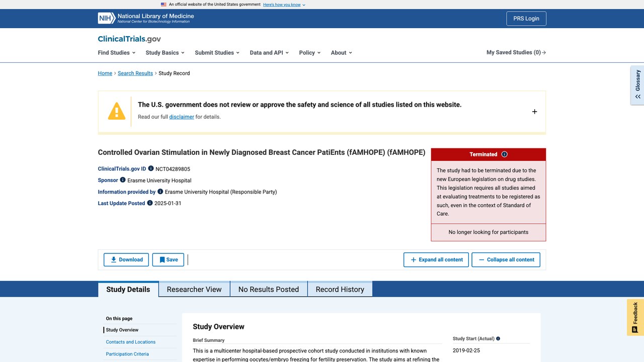
Task: Open the ClinicalTrials.gov home logo
Action: pos(129,39)
